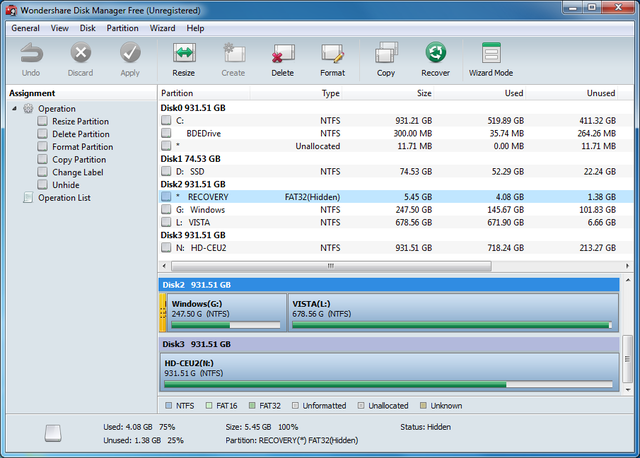
Task: Check the D: SSD partition checkbox
Action: tap(166, 171)
